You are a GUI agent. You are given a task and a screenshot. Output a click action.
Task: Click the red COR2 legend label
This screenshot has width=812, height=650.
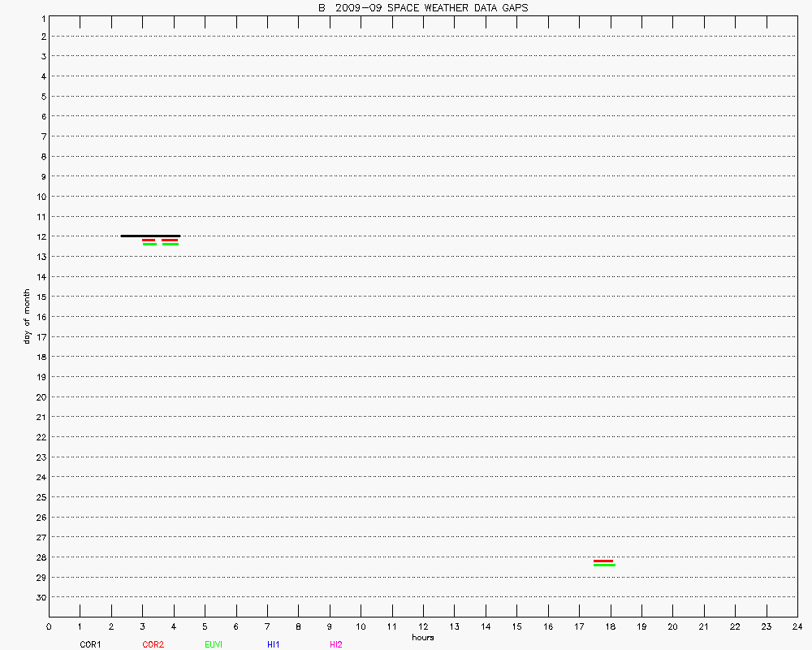click(x=153, y=644)
